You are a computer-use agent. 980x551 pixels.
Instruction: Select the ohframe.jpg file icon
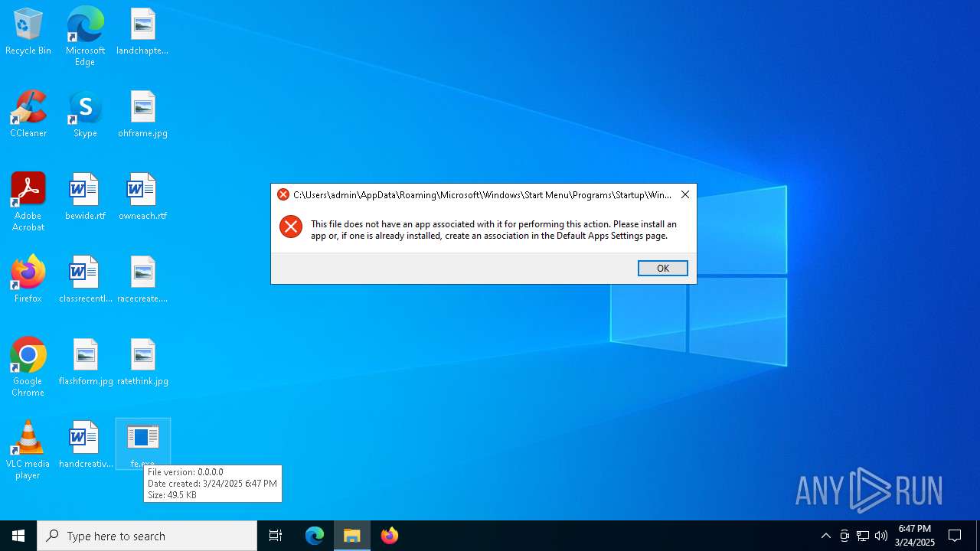coord(142,115)
